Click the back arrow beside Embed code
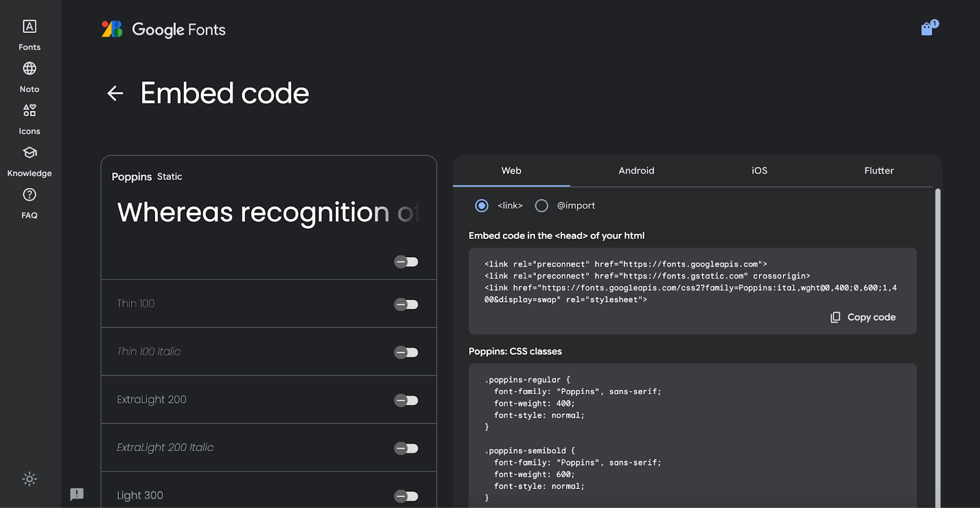This screenshot has width=980, height=508. (x=115, y=93)
